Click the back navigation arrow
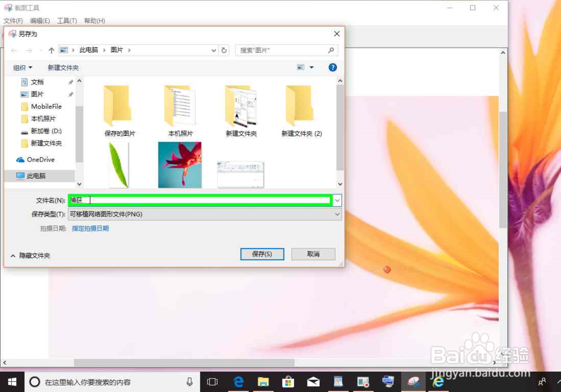561x392 pixels. click(12, 50)
